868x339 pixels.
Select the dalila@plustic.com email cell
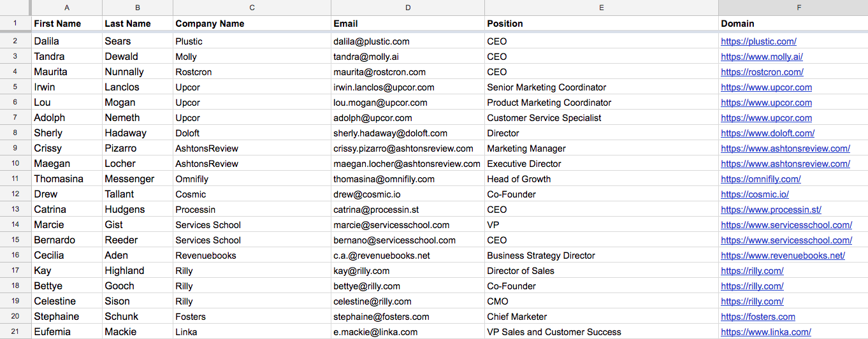pyautogui.click(x=408, y=41)
